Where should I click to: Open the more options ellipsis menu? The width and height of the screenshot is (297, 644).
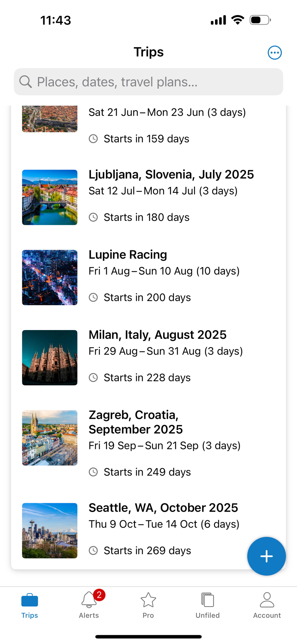(275, 53)
